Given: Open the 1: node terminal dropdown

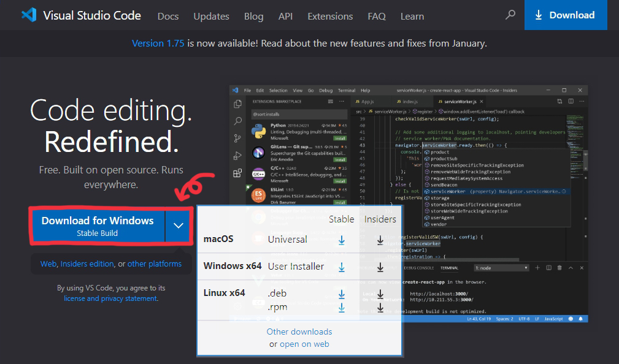Looking at the screenshot, I should point(501,268).
